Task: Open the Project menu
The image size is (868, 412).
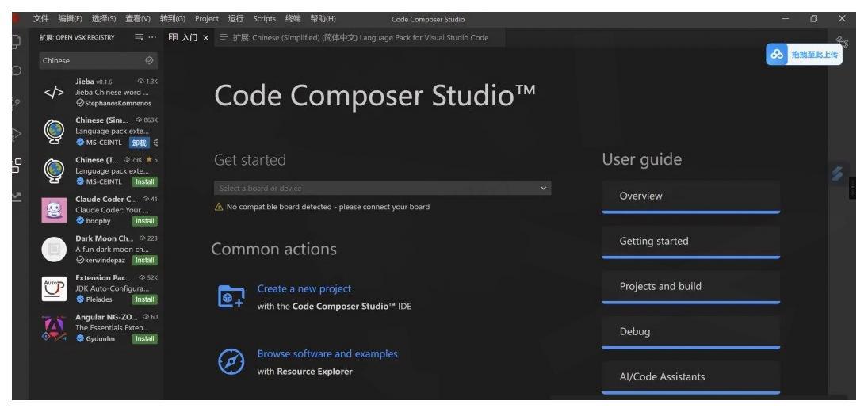Action: (x=206, y=19)
